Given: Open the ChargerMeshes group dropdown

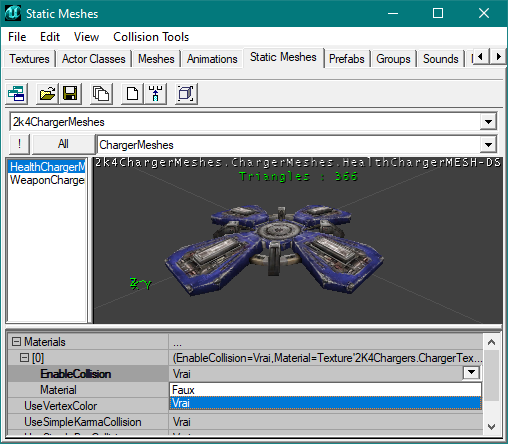Looking at the screenshot, I should 488,145.
